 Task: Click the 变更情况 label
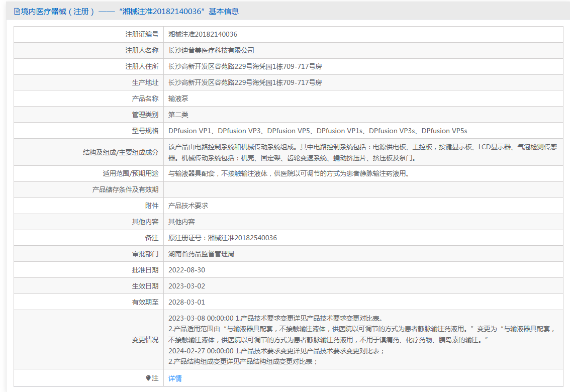(x=145, y=340)
